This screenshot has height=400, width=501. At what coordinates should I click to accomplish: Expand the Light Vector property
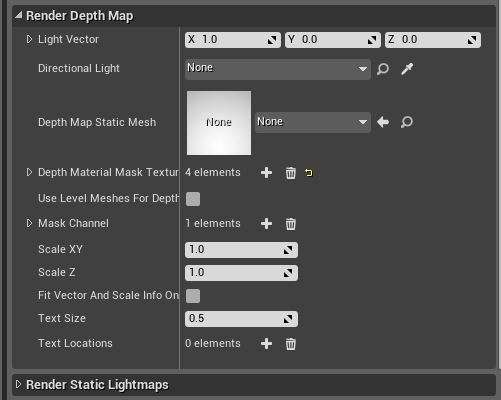pyautogui.click(x=29, y=39)
